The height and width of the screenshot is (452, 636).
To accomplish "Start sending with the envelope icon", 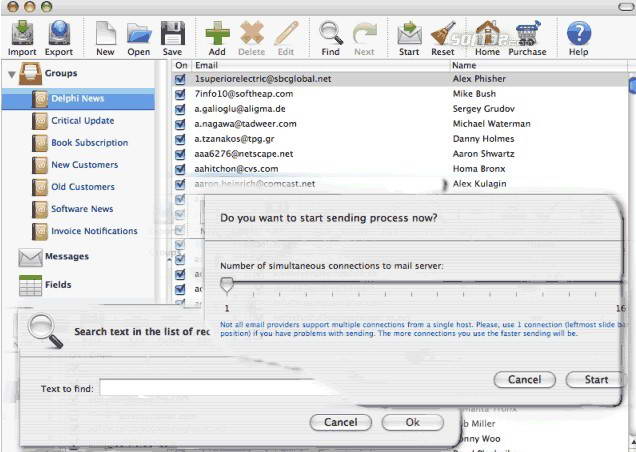I will pyautogui.click(x=409, y=33).
